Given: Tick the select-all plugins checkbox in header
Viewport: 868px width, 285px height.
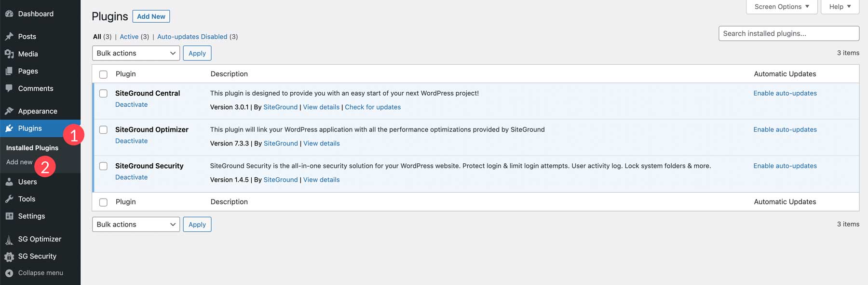Looking at the screenshot, I should [103, 74].
